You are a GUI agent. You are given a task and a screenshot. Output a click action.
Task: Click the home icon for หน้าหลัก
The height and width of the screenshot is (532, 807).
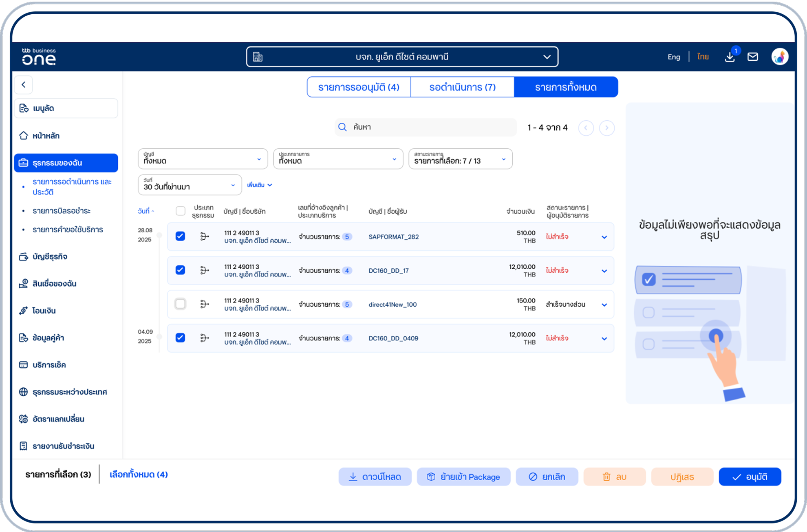point(24,136)
